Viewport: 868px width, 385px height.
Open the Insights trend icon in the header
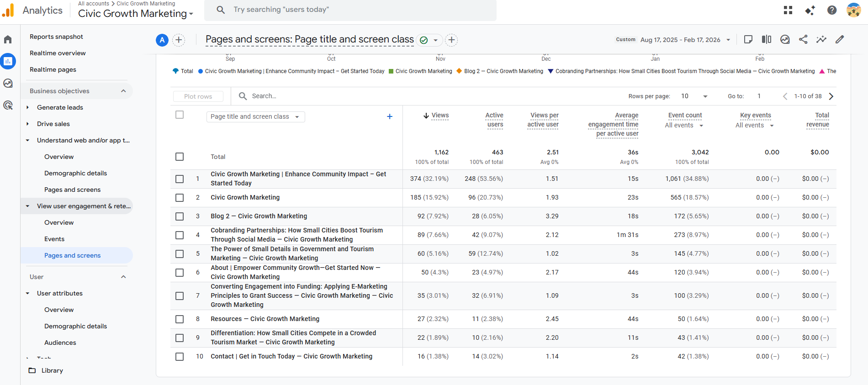785,39
